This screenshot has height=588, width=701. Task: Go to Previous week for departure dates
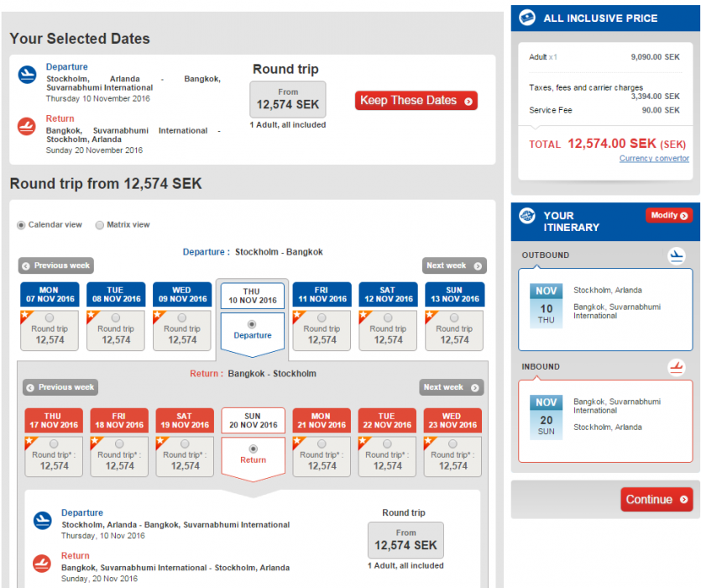pyautogui.click(x=56, y=266)
